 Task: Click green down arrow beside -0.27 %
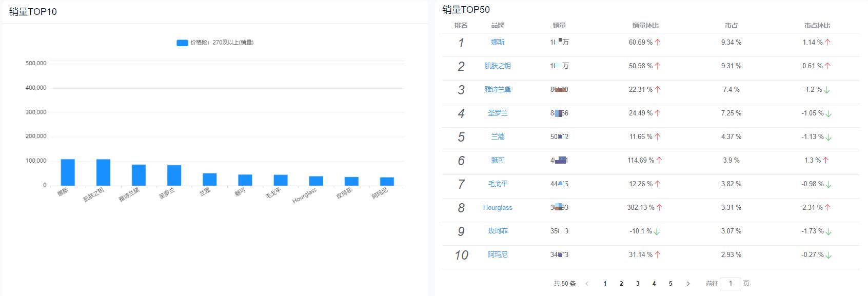(x=828, y=255)
